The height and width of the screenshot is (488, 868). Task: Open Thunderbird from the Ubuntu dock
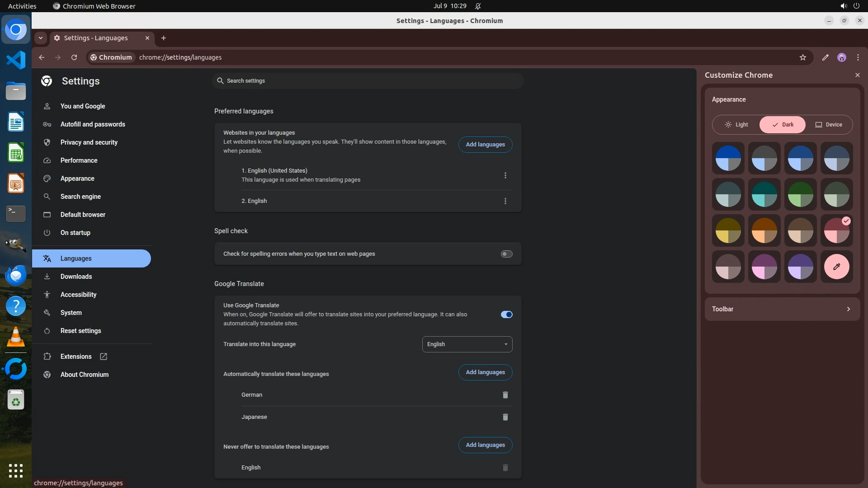pyautogui.click(x=16, y=275)
